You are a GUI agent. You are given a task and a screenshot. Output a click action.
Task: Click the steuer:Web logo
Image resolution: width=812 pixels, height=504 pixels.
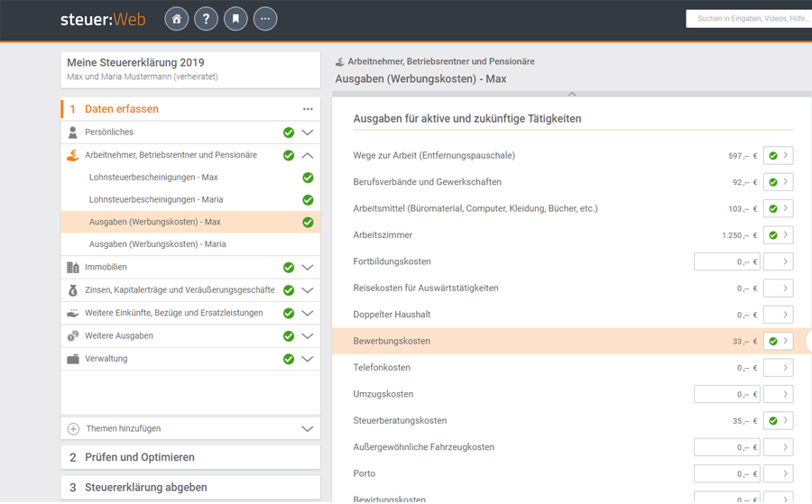(x=103, y=20)
